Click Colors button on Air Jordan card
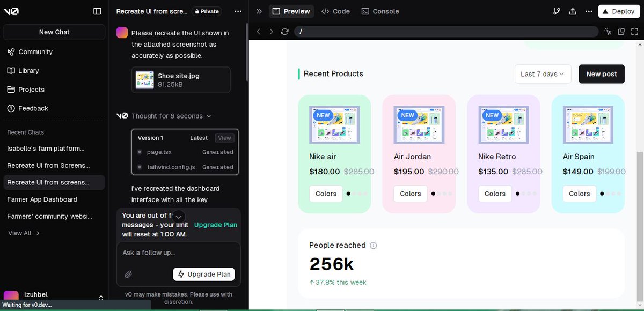This screenshot has width=644, height=311. coord(411,194)
